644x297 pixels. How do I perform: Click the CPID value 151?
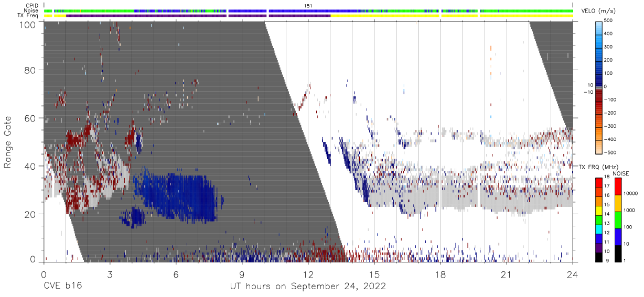(x=308, y=6)
